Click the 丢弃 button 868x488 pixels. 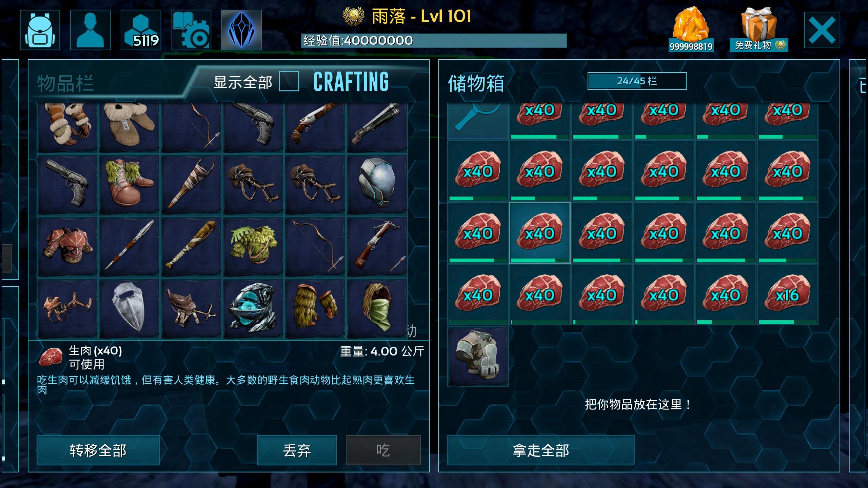[297, 450]
